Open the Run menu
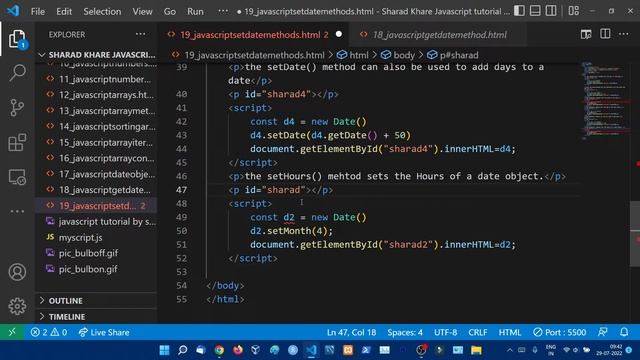The width and height of the screenshot is (640, 360). pyautogui.click(x=195, y=11)
